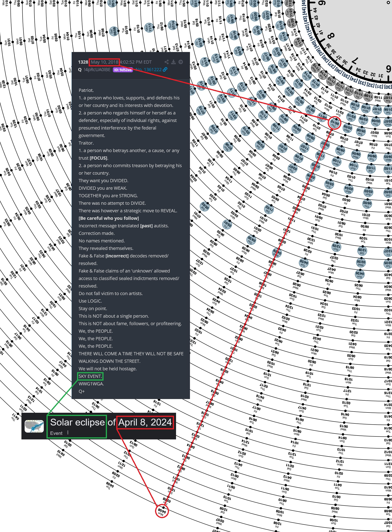This screenshot has width=392, height=532.
Task: Click the 'Stay on point.' line
Action: (93, 309)
